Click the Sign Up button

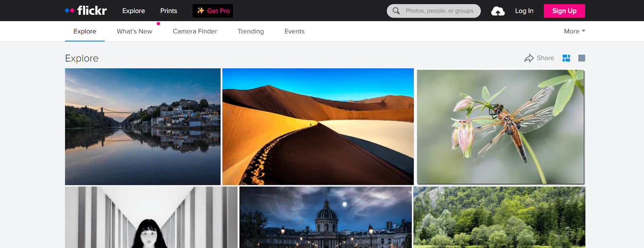coord(564,11)
